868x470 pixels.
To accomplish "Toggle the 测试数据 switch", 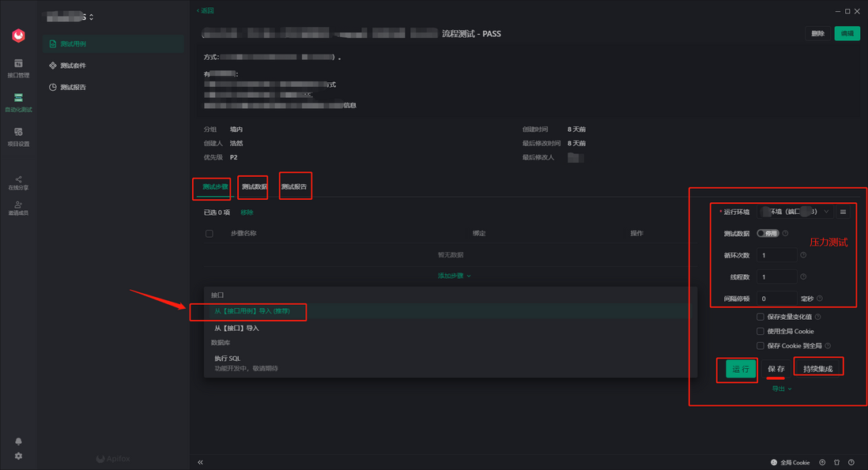I will pyautogui.click(x=768, y=233).
